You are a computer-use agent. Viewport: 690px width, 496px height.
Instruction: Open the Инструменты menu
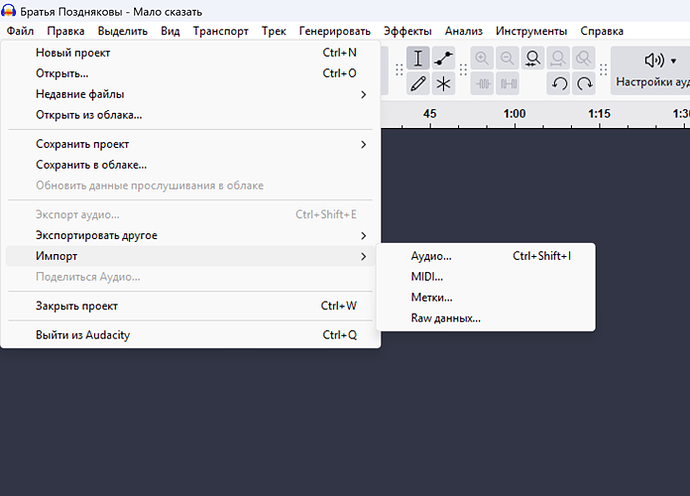point(531,31)
